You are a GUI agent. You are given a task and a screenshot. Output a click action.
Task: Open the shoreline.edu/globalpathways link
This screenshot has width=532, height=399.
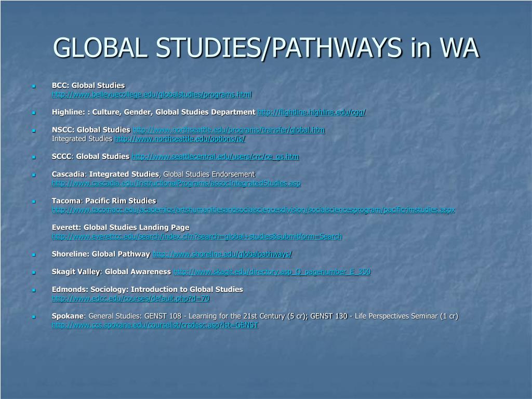coord(222,254)
